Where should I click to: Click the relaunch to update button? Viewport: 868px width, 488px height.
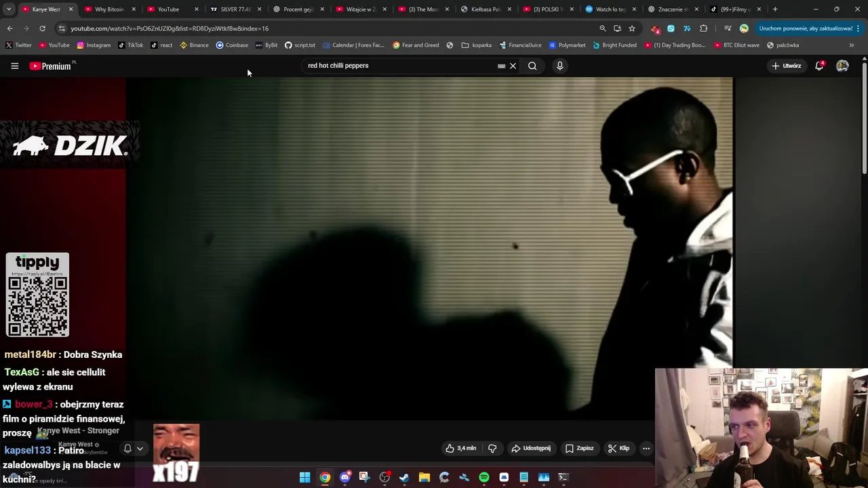810,28
